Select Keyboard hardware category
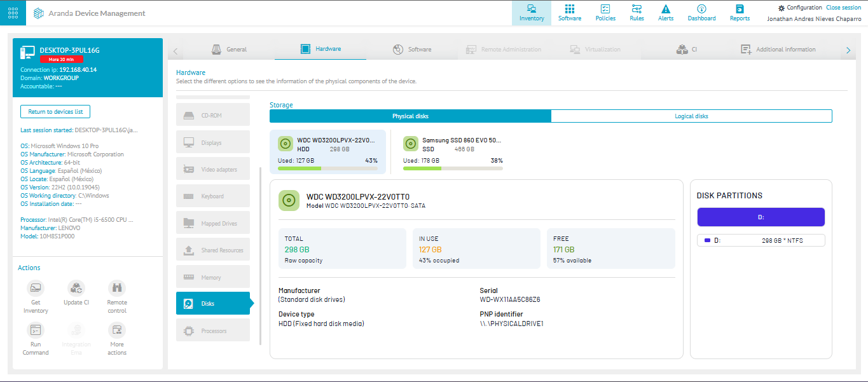This screenshot has width=868, height=382. pos(213,196)
